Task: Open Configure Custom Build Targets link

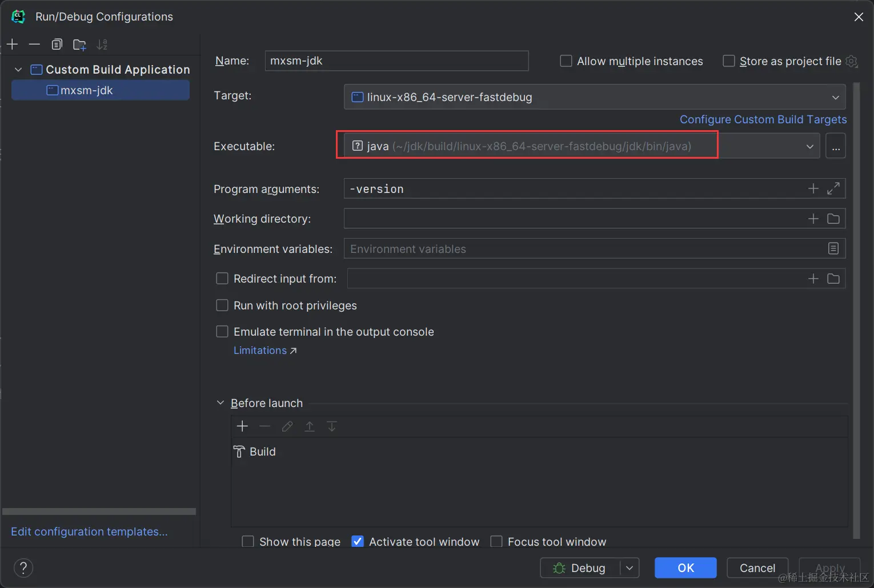Action: click(763, 119)
